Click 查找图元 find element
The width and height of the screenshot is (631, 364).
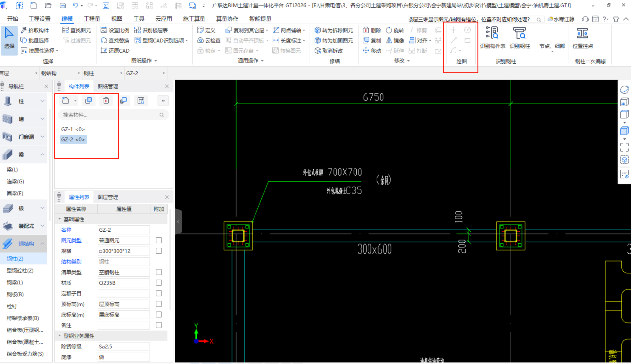(x=77, y=30)
